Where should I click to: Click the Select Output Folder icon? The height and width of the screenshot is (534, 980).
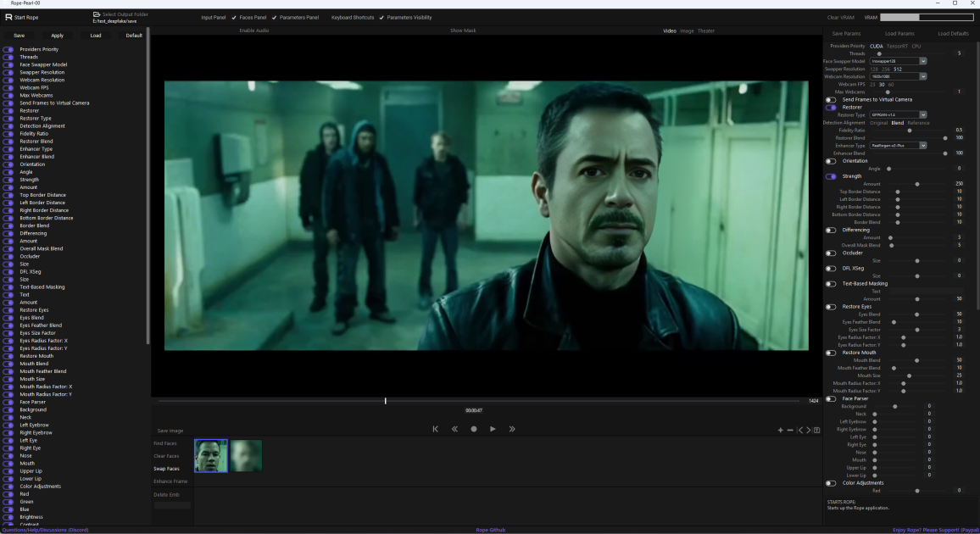tap(97, 14)
